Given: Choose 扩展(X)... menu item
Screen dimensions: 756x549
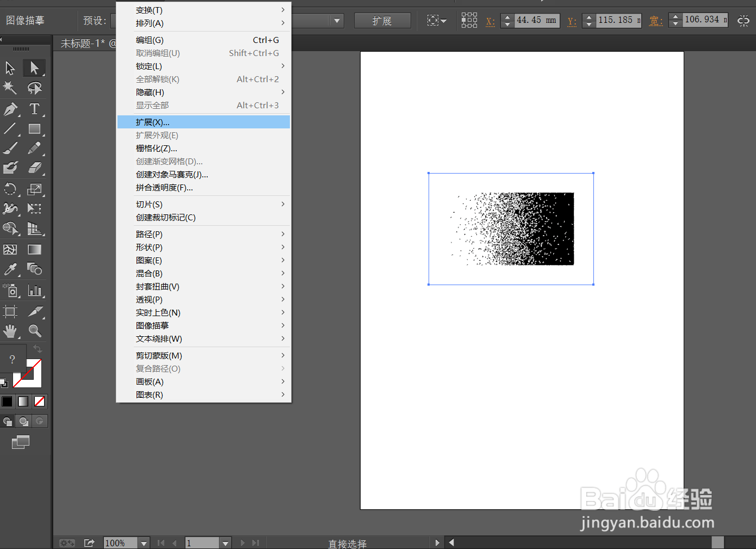Looking at the screenshot, I should click(204, 122).
